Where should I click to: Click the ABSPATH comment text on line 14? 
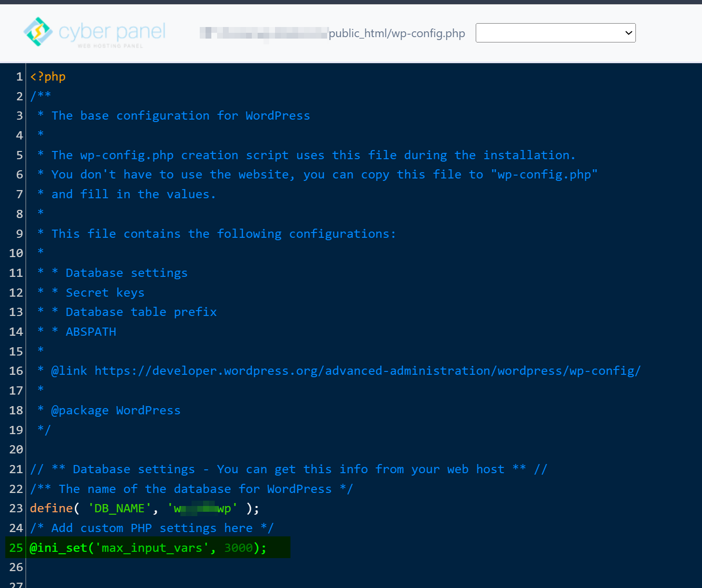pyautogui.click(x=91, y=332)
